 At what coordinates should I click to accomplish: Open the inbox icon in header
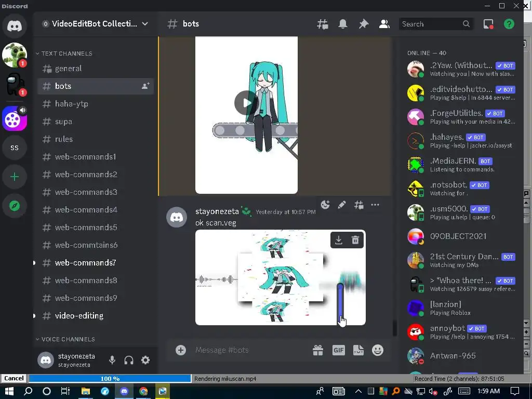488,24
